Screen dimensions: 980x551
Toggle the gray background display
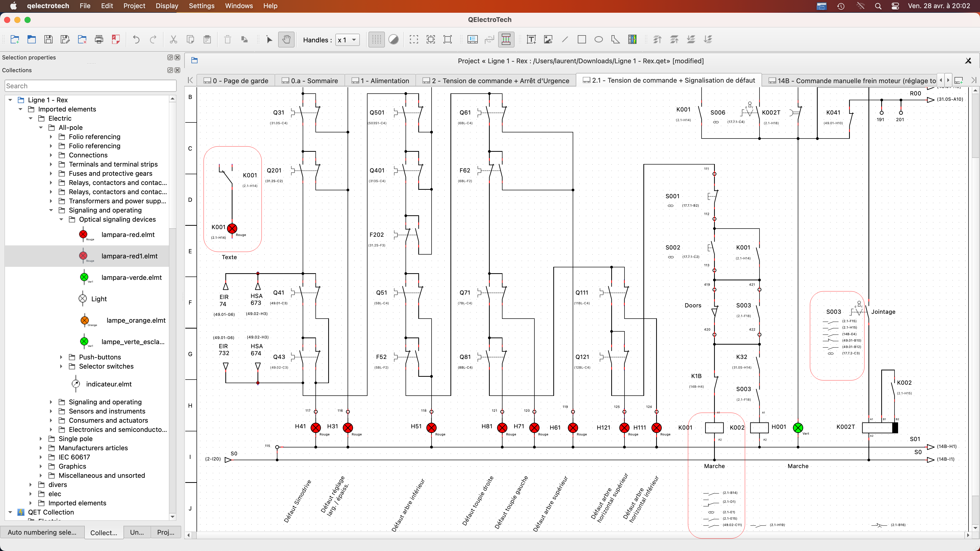click(393, 40)
